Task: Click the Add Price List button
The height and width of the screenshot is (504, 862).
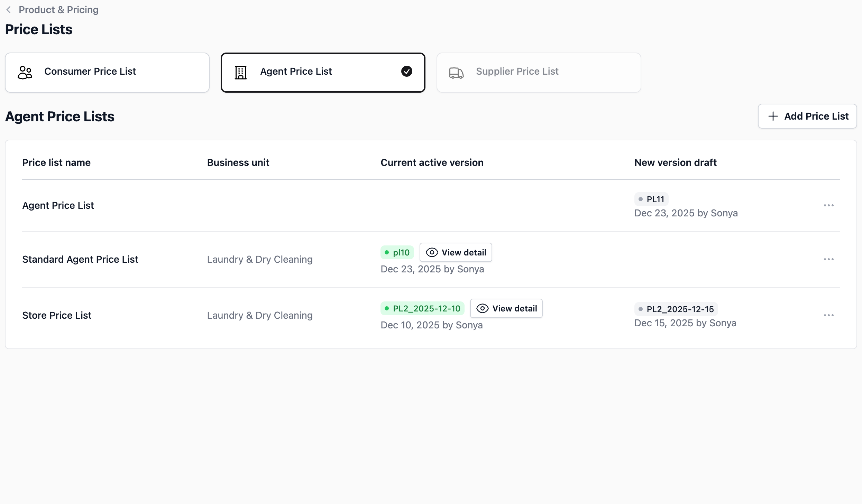Action: coord(807,116)
